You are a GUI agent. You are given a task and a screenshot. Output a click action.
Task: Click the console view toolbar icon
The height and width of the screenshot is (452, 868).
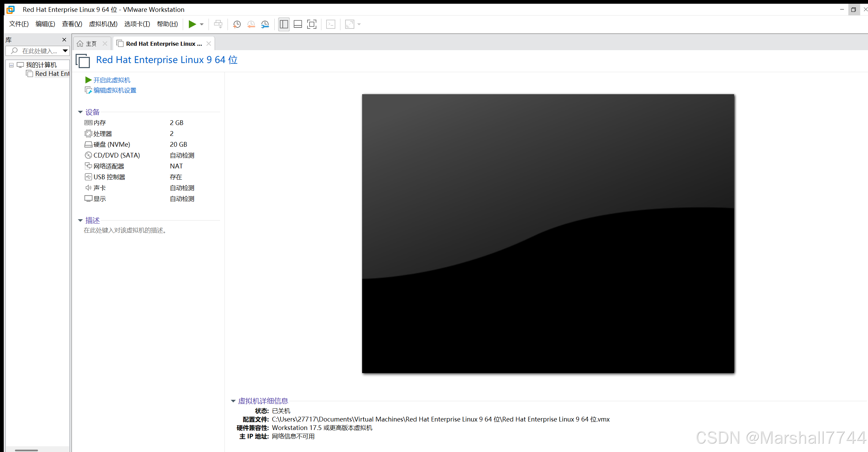point(331,24)
